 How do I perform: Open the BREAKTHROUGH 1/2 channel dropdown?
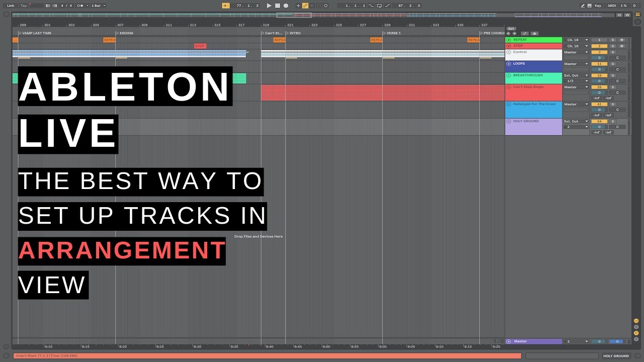click(x=576, y=81)
